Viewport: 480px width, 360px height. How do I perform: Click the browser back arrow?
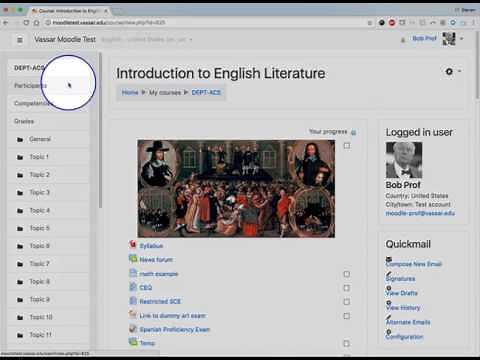6,23
